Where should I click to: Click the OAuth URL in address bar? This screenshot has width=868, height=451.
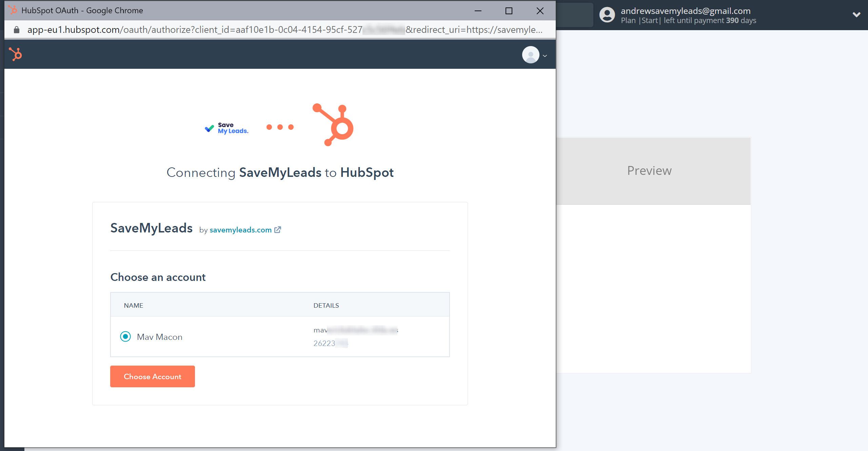(x=285, y=30)
